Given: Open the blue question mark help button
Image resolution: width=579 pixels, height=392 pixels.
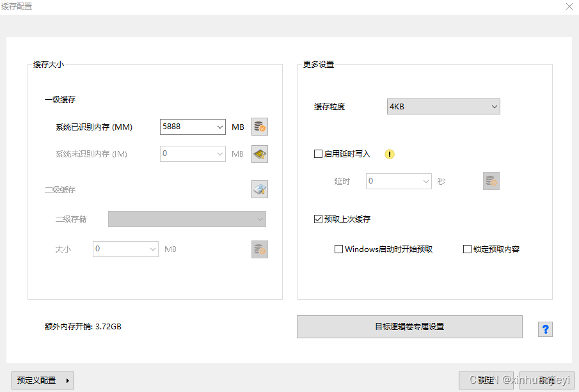Looking at the screenshot, I should (545, 329).
